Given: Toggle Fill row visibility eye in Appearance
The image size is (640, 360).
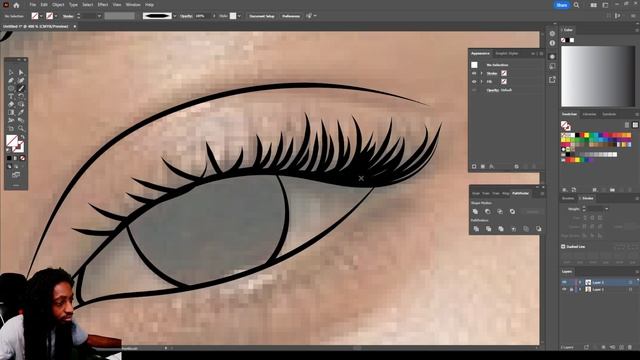Looking at the screenshot, I should click(474, 82).
